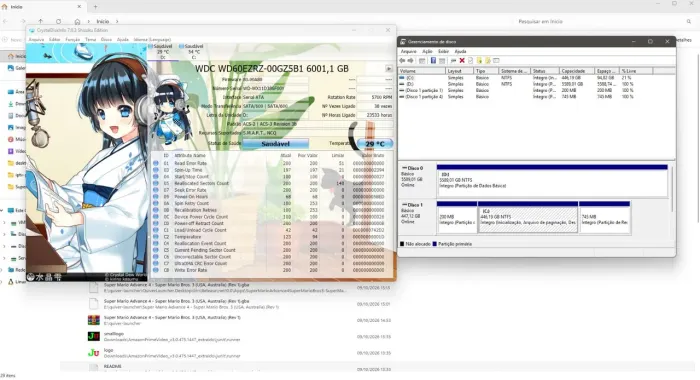Click WinRAR archive icon for Super Mario
This screenshot has width=700, height=380.
coord(93,320)
